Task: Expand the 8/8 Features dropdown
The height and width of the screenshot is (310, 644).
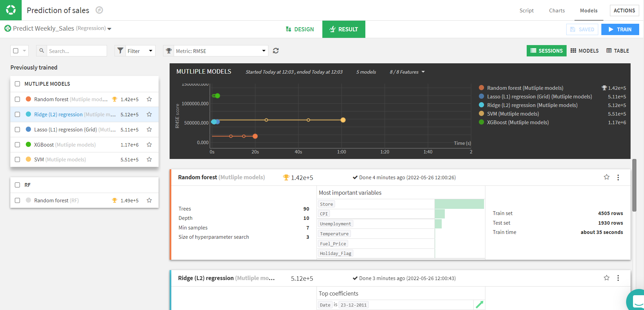Action: [407, 72]
